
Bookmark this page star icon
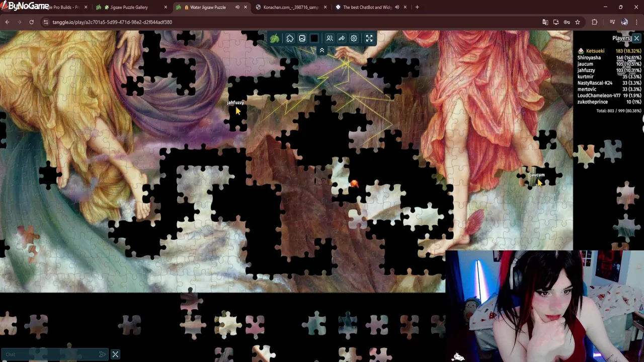[578, 22]
